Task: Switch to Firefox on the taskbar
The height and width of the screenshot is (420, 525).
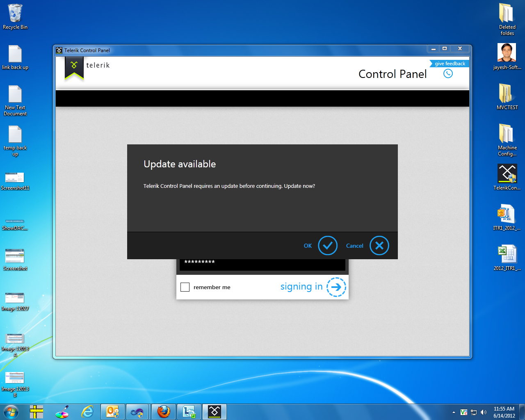Action: (x=164, y=412)
